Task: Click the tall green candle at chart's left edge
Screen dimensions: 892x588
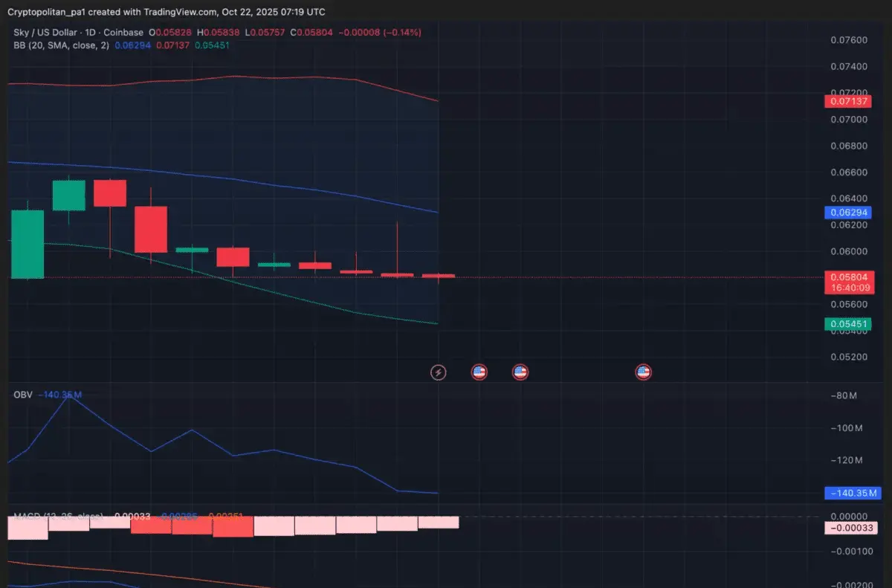Action: [28, 244]
